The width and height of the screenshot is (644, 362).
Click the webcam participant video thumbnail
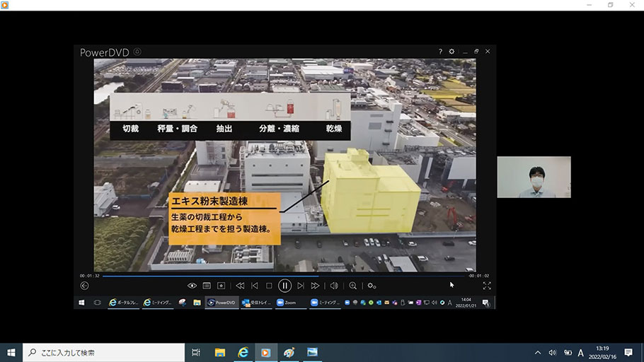click(534, 177)
